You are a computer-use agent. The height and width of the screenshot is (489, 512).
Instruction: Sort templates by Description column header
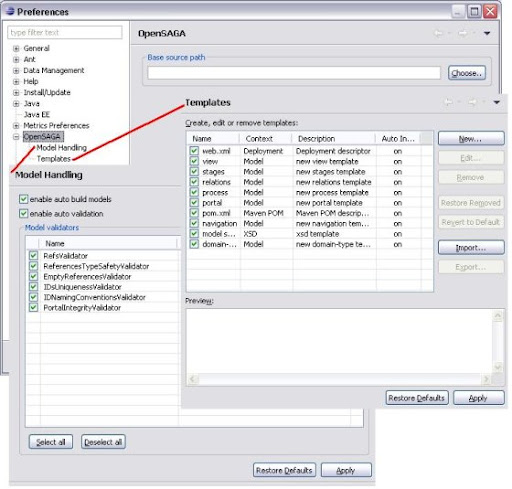(334, 139)
